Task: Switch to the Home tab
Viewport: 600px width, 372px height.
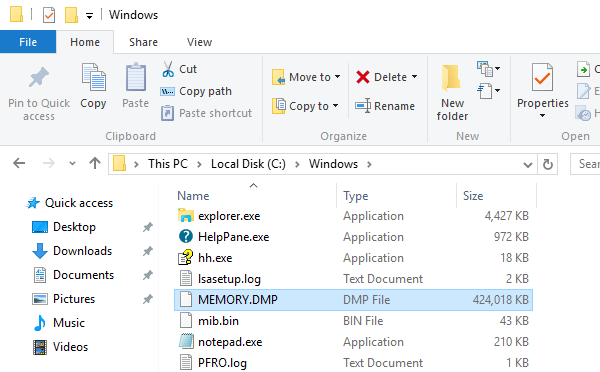Action: point(85,42)
